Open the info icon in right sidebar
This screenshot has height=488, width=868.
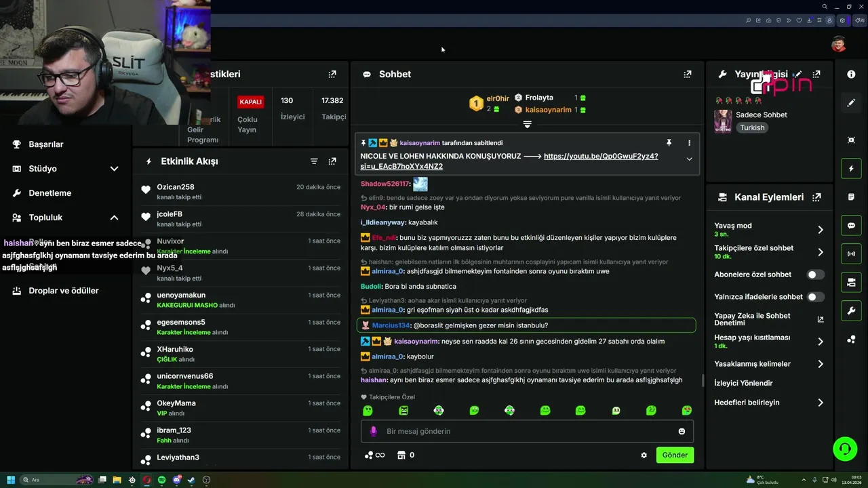(x=851, y=75)
